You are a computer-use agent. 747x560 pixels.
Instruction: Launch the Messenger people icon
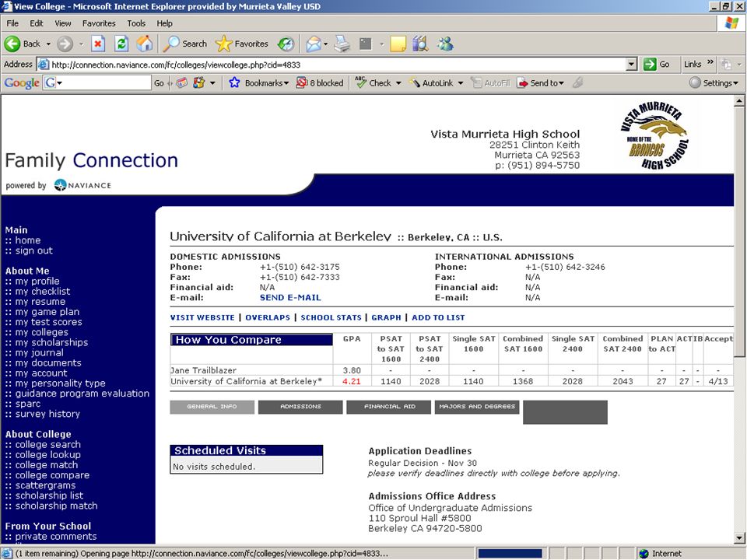pyautogui.click(x=445, y=44)
